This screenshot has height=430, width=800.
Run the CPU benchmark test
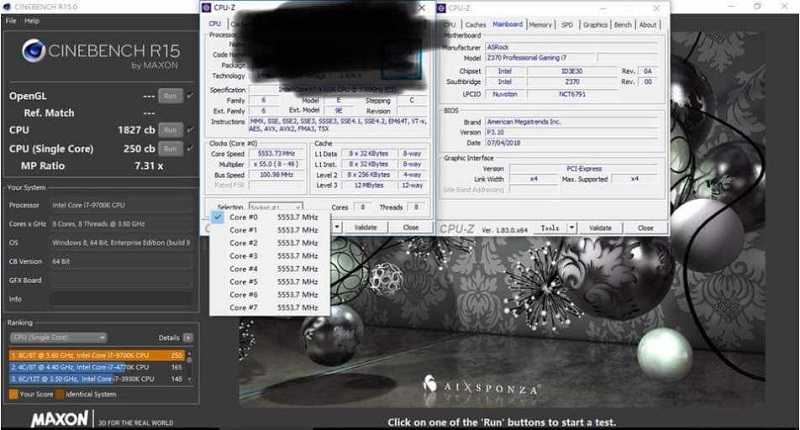169,130
